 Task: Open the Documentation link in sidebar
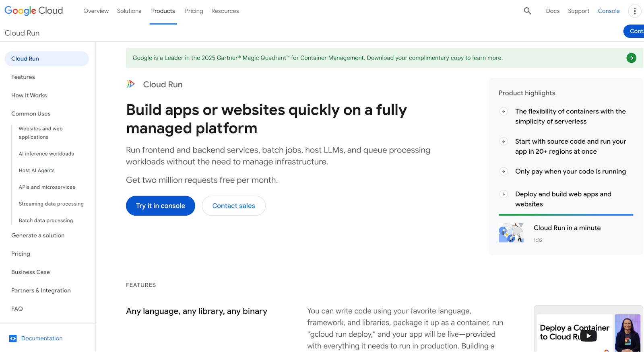pyautogui.click(x=42, y=338)
